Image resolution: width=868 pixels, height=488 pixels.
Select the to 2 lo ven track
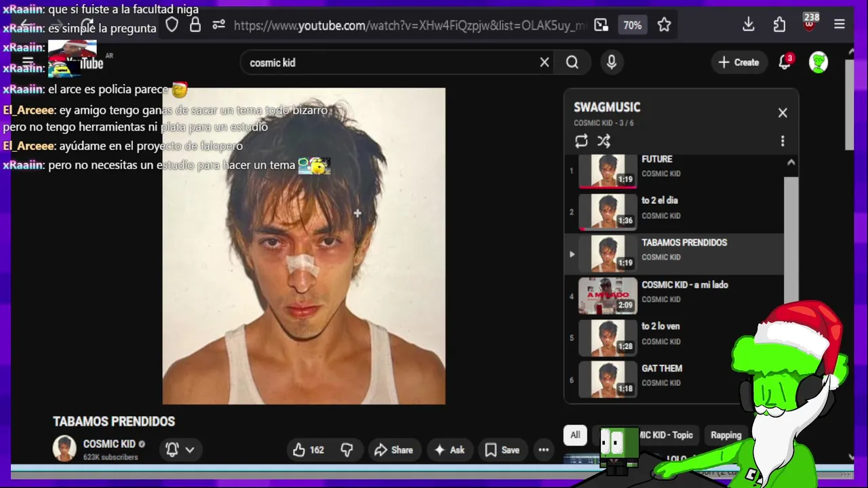click(x=674, y=338)
